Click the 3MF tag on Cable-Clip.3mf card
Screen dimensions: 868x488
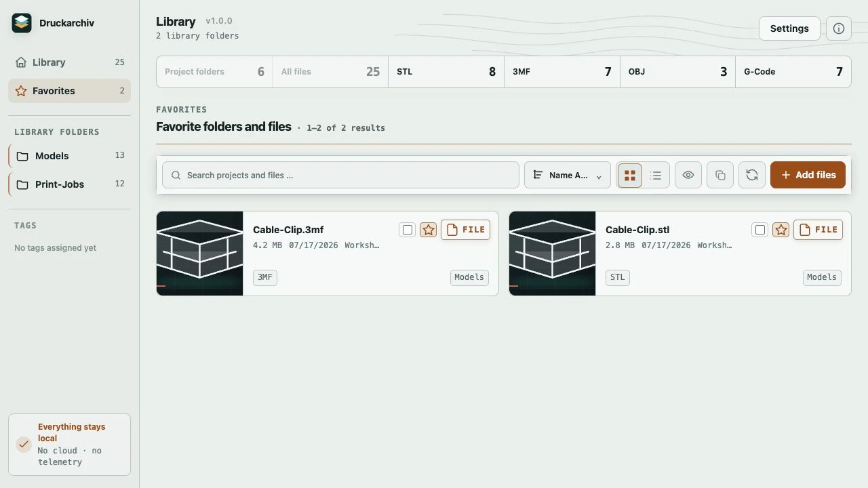click(265, 277)
